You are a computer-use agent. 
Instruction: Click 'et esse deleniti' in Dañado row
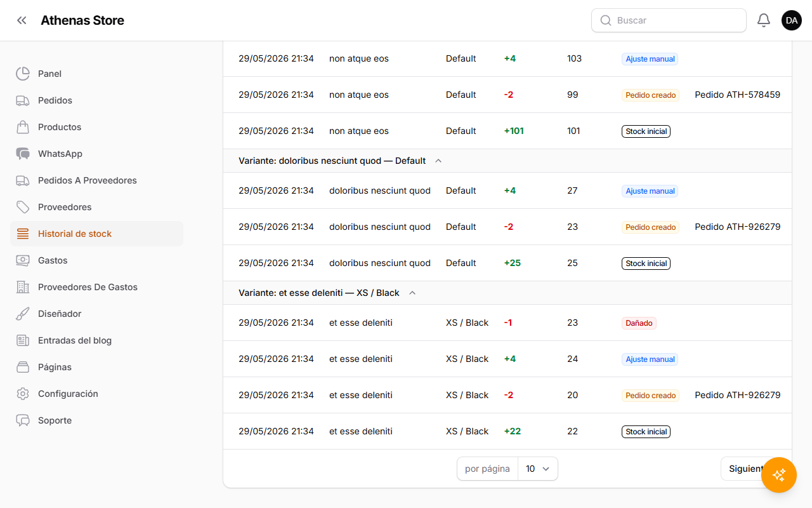pos(361,323)
